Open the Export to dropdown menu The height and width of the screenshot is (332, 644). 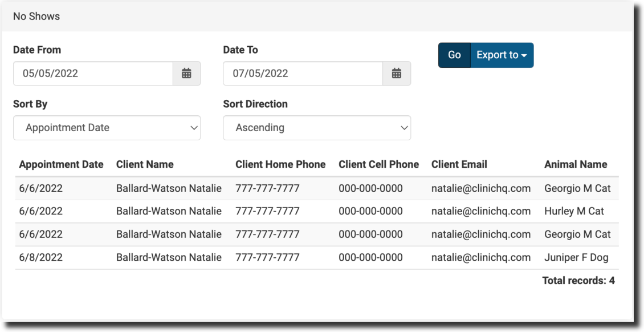502,55
